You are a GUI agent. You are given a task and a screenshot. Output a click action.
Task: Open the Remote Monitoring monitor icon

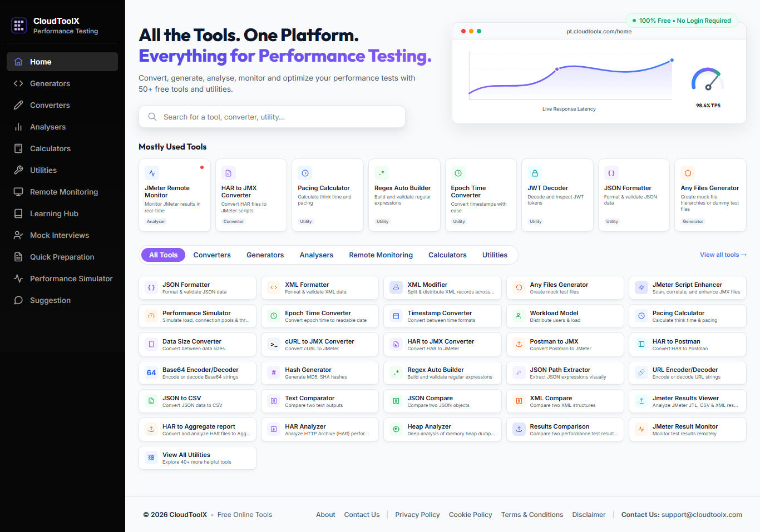tap(18, 192)
